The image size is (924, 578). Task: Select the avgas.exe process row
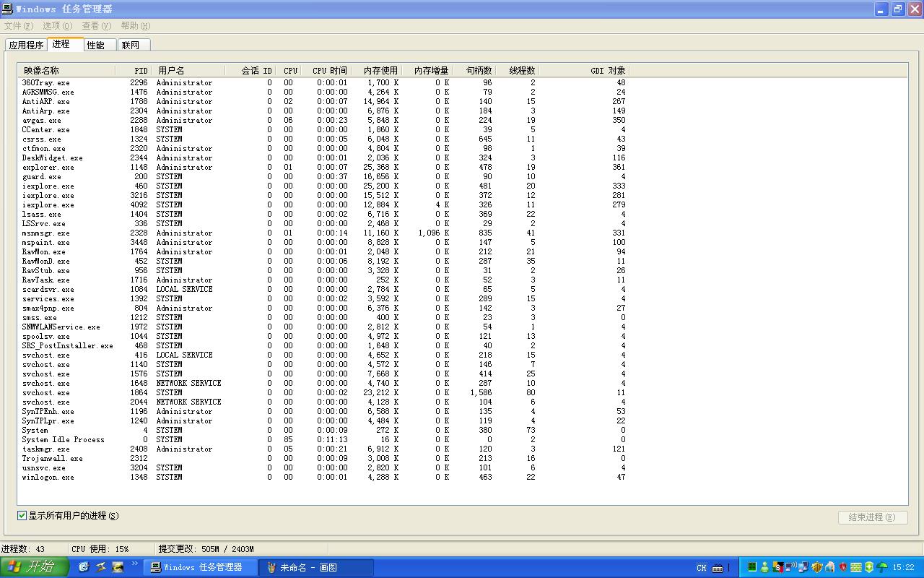pyautogui.click(x=323, y=121)
